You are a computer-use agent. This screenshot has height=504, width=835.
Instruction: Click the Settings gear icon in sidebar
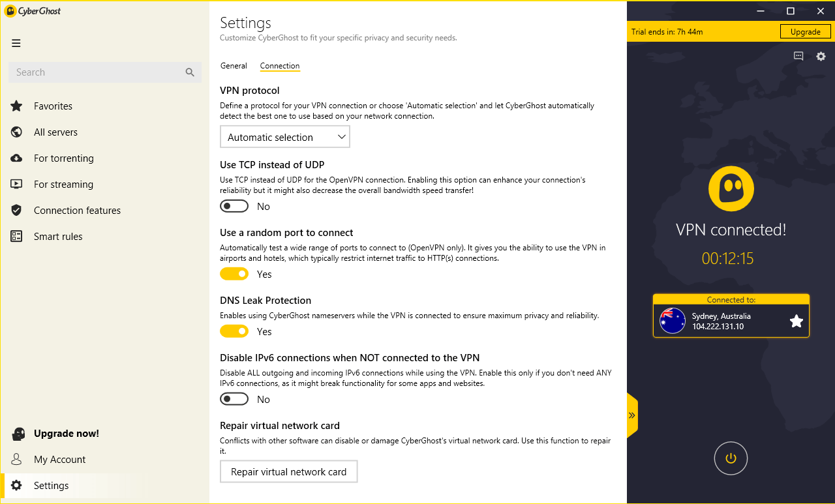pos(17,486)
